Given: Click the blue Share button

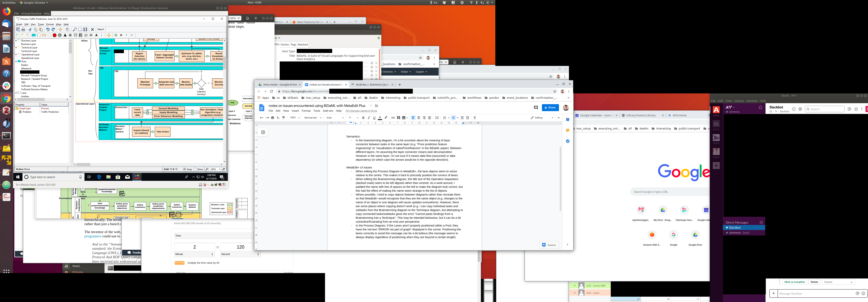Looking at the screenshot, I should (550, 107).
